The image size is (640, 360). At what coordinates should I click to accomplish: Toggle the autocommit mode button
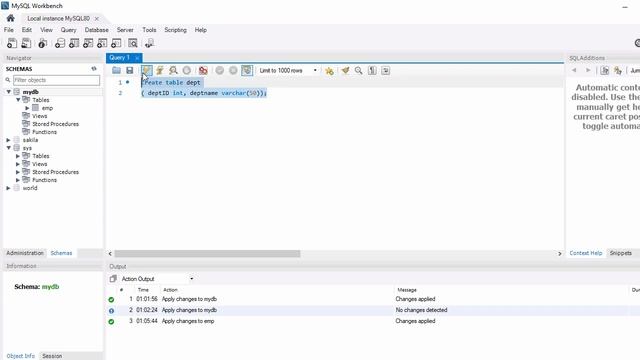tap(247, 71)
